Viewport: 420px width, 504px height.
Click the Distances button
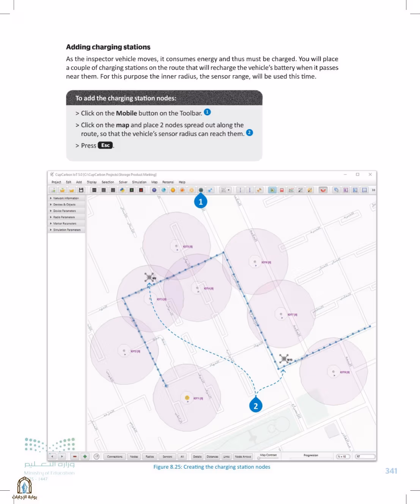click(212, 457)
